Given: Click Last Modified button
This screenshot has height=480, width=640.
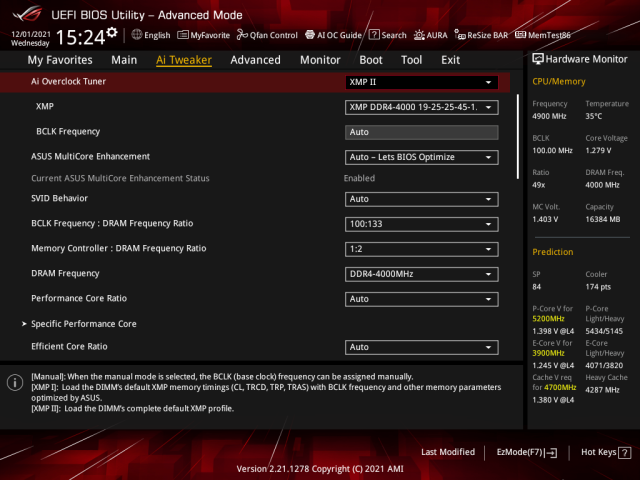Looking at the screenshot, I should pos(448,452).
